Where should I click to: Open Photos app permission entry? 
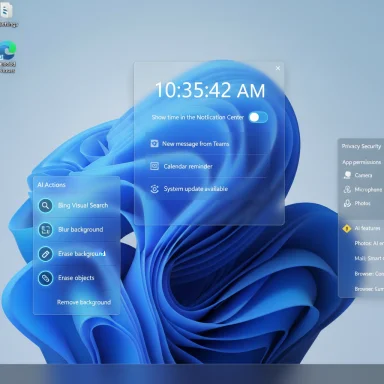coord(363,203)
